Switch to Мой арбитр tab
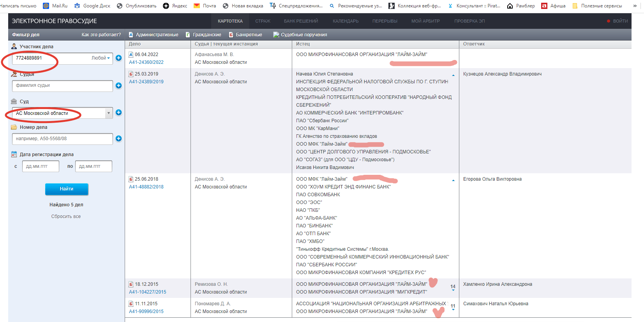The height and width of the screenshot is (322, 644). coord(425,21)
